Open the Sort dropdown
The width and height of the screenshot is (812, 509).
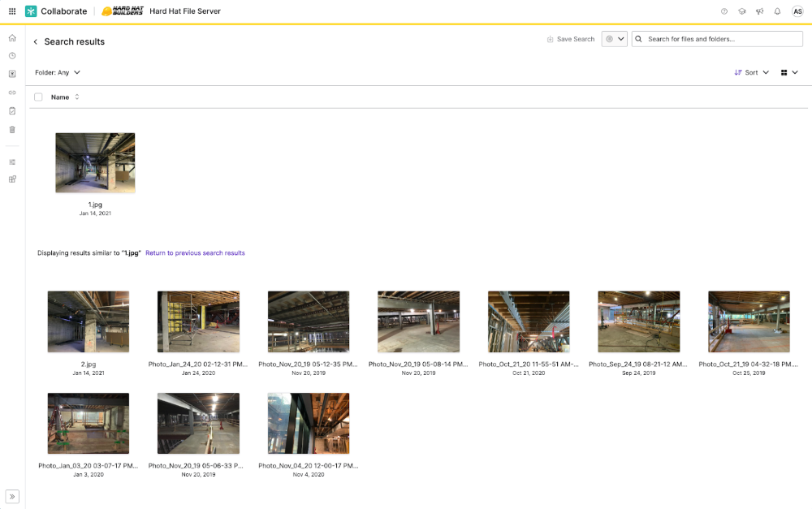point(751,72)
